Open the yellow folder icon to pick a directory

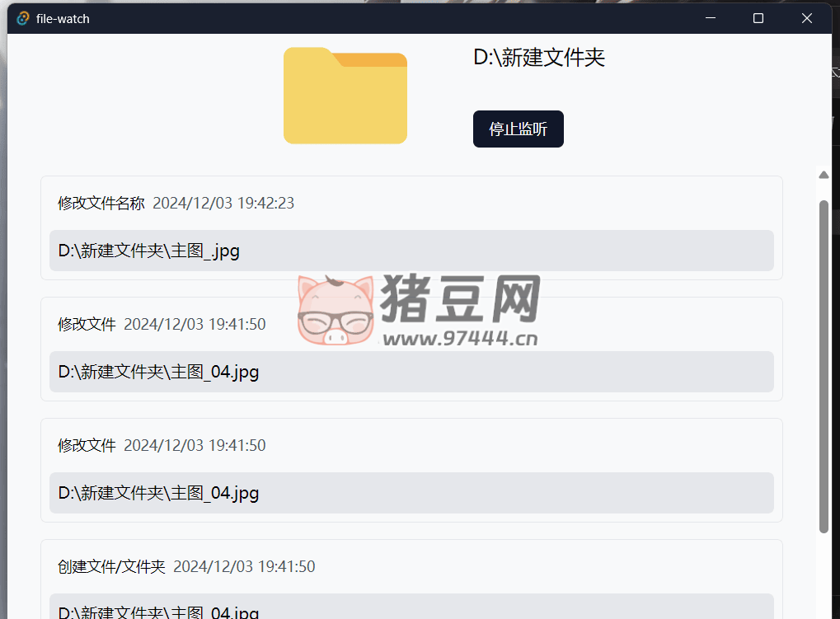tap(345, 96)
